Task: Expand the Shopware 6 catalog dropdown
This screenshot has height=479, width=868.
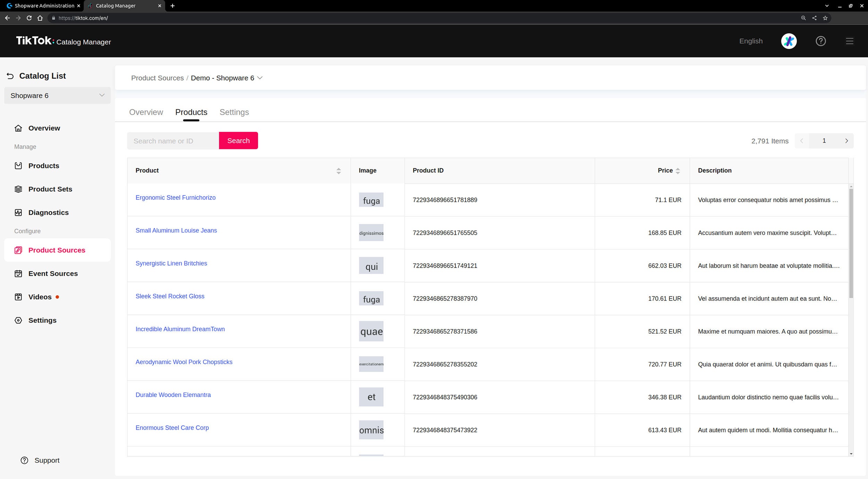Action: (x=57, y=95)
